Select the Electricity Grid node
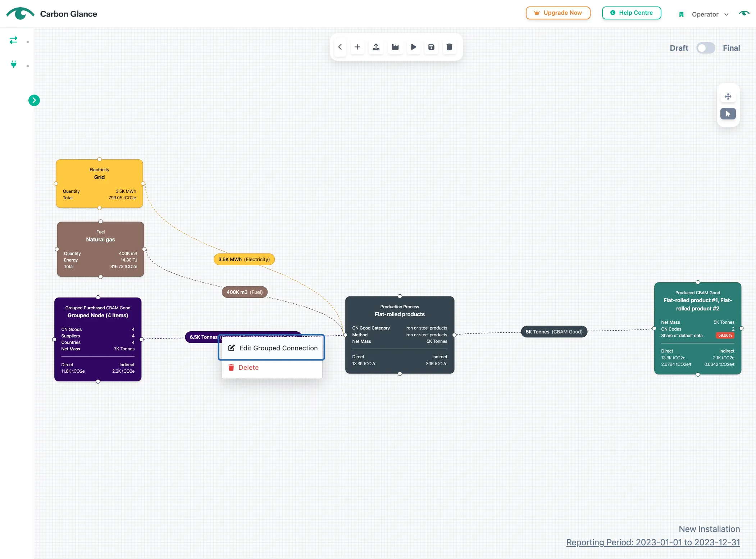Image resolution: width=756 pixels, height=559 pixels. (x=99, y=183)
